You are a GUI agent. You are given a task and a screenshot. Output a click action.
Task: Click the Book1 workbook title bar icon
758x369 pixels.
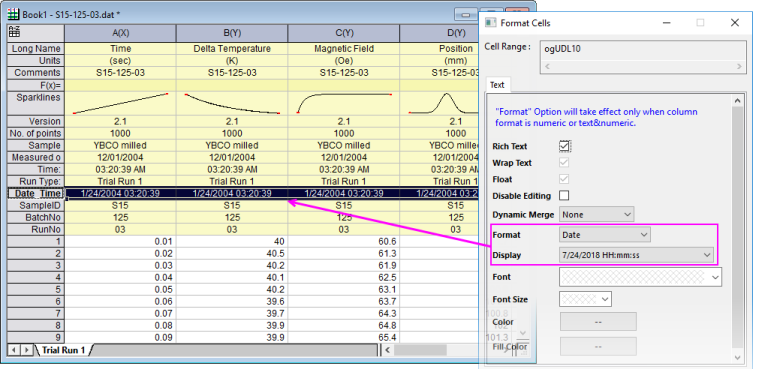(14, 15)
